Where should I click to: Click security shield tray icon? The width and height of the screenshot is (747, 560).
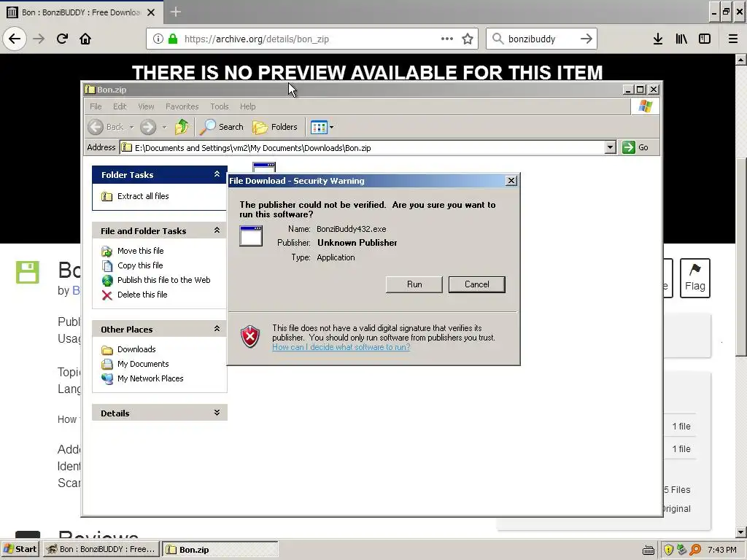click(668, 550)
